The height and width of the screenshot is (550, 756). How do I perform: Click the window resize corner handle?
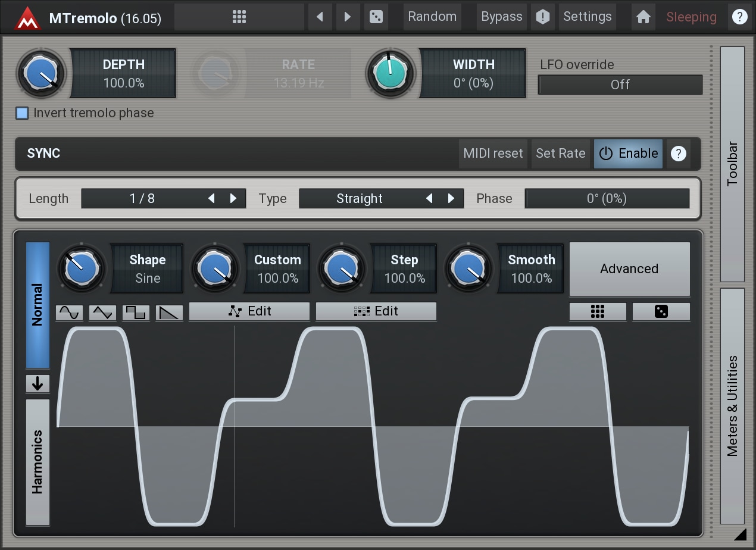pyautogui.click(x=740, y=533)
